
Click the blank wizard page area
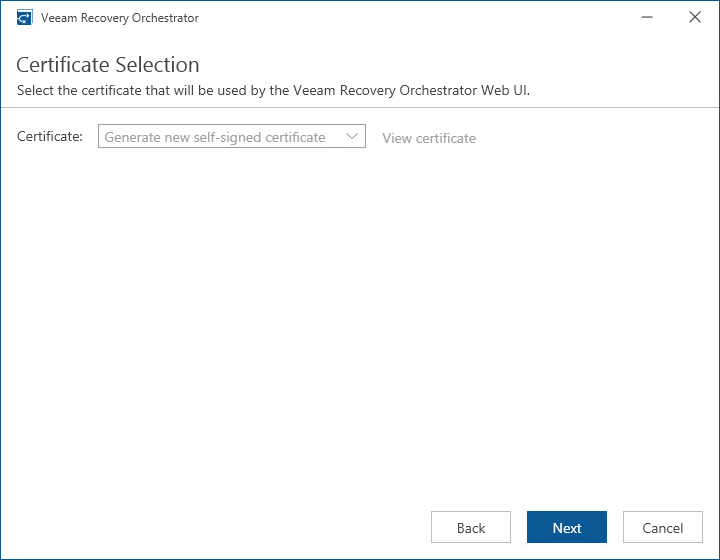(360, 320)
